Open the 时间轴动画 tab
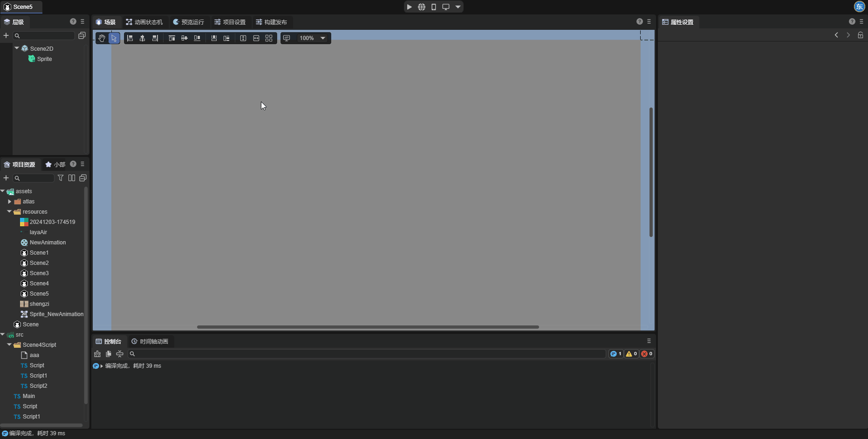Image resolution: width=868 pixels, height=439 pixels. [150, 341]
